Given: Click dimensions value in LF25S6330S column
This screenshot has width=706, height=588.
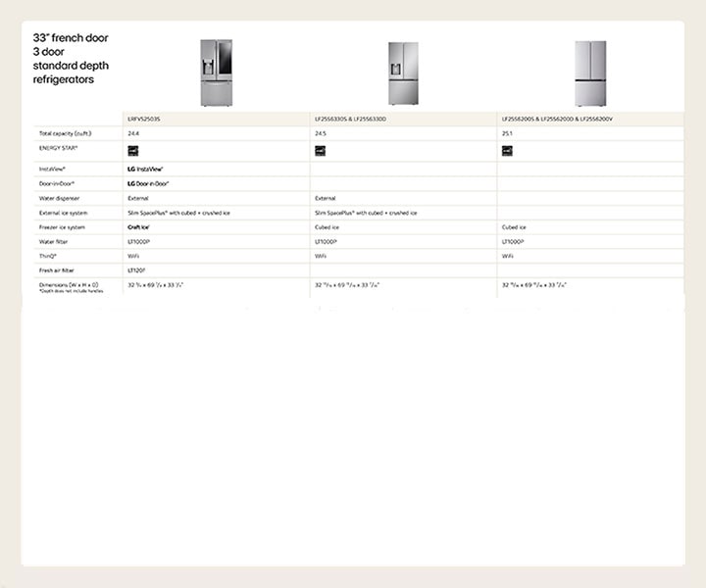Looking at the screenshot, I should 347,285.
